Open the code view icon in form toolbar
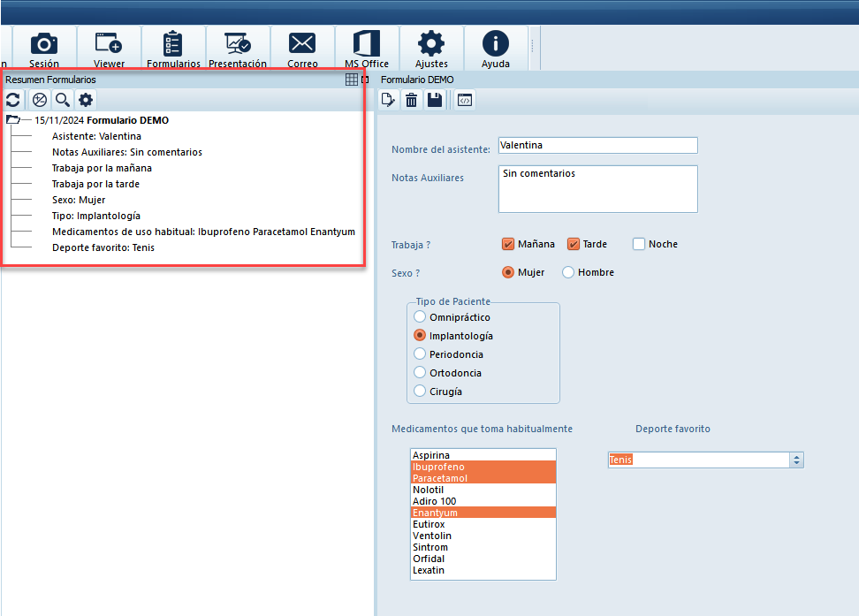Viewport: 859px width, 616px height. 464,101
